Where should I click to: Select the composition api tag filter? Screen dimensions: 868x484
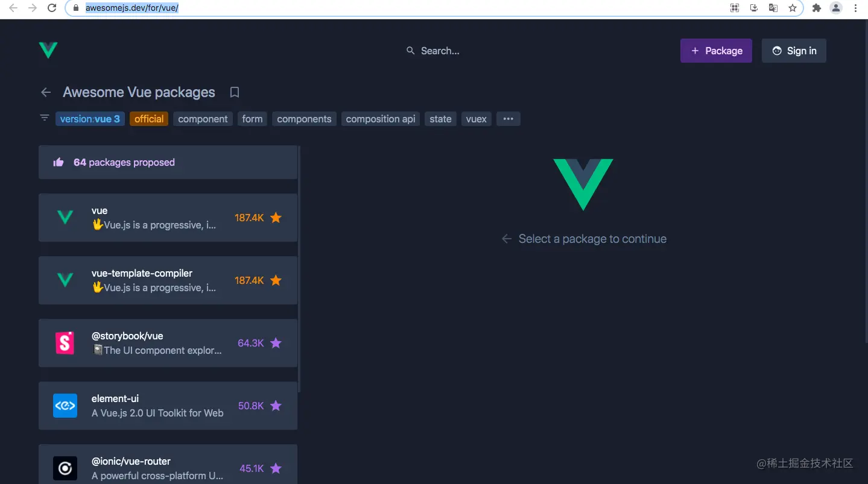[381, 119]
